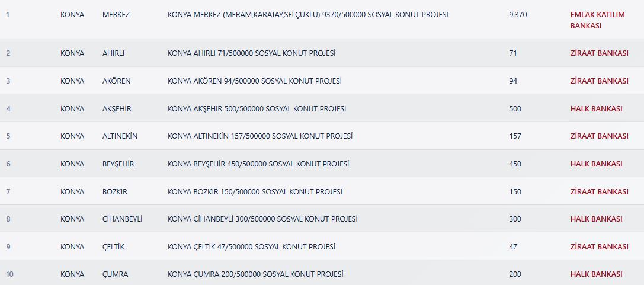
Task: Open ZİRAAT BANKASI link in Bozkır row
Action: coord(599,192)
